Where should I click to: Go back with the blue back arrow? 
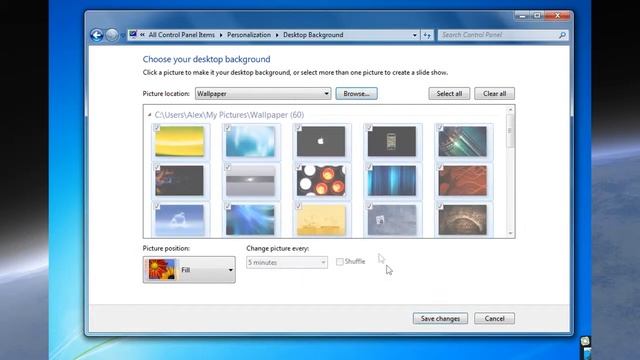(x=97, y=35)
